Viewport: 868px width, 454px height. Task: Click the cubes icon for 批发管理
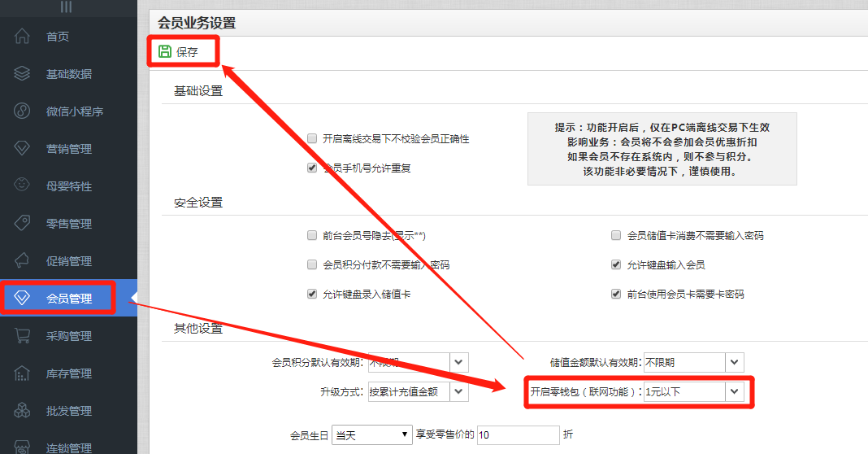[x=22, y=410]
